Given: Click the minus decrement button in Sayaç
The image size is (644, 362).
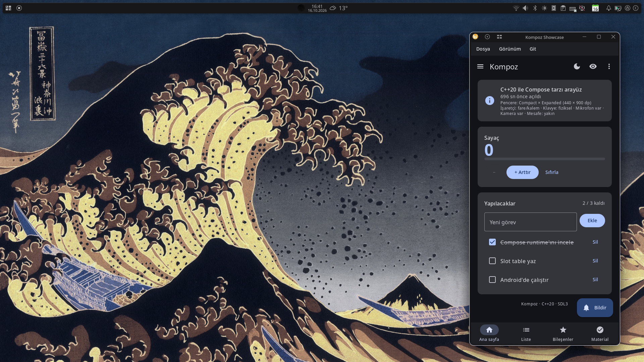Looking at the screenshot, I should tap(494, 172).
